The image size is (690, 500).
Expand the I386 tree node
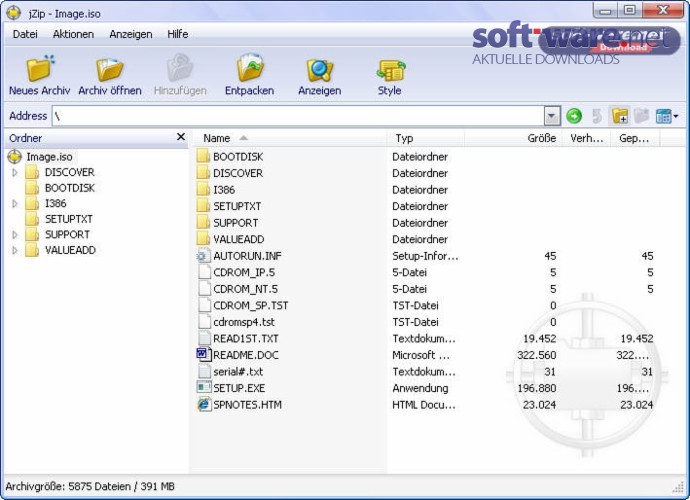(x=15, y=203)
